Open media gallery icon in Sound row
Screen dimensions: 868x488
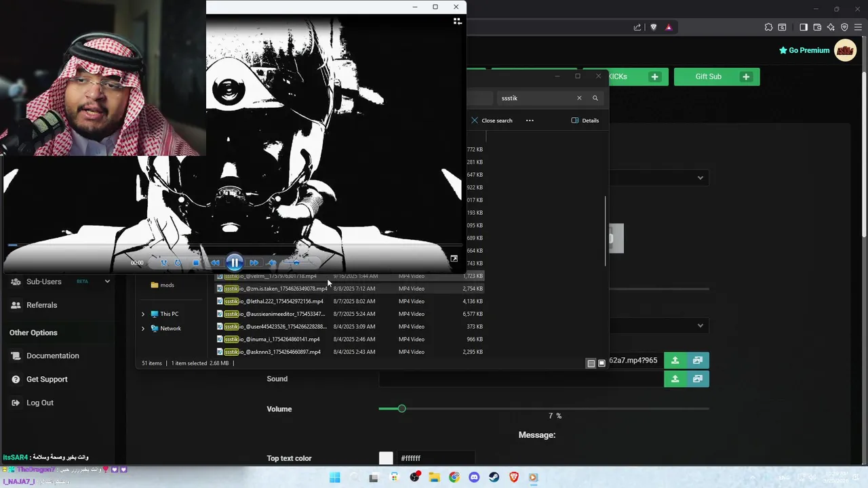pos(698,379)
